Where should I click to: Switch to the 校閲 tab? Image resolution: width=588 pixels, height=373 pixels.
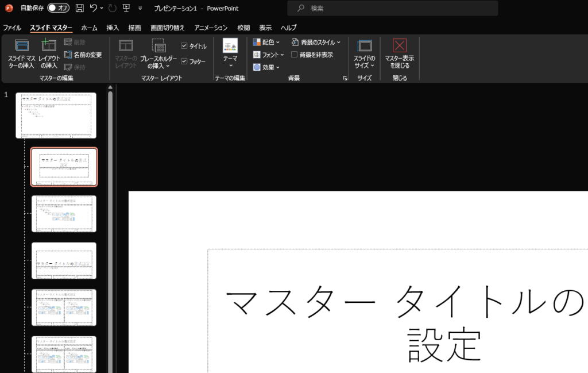pos(243,28)
